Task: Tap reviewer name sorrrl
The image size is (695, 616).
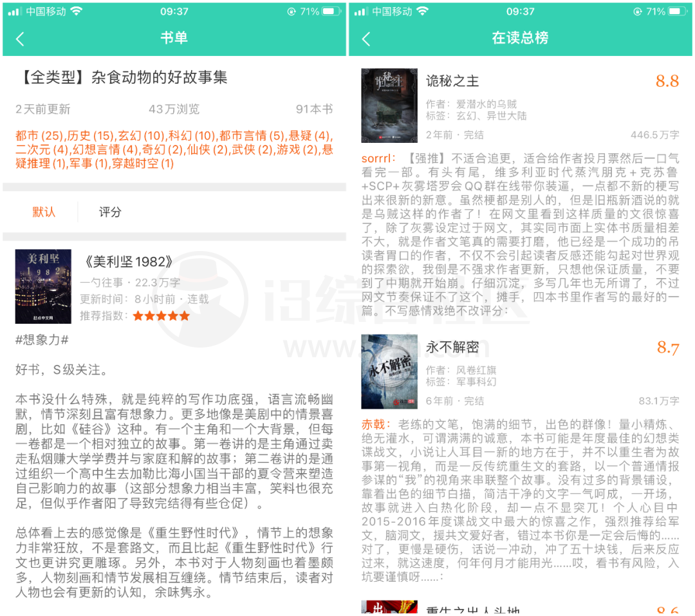Action: [x=376, y=158]
